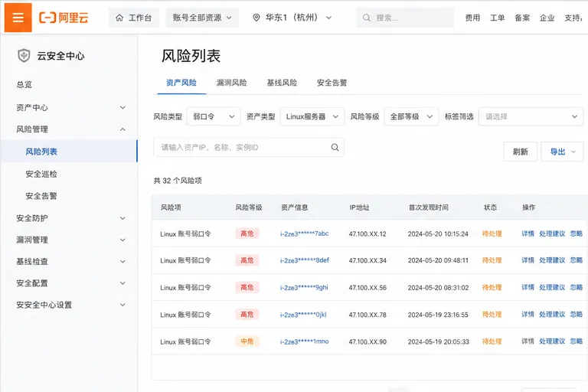The height and width of the screenshot is (392, 588).
Task: Switch to the 安全告警 tab
Action: [x=332, y=83]
